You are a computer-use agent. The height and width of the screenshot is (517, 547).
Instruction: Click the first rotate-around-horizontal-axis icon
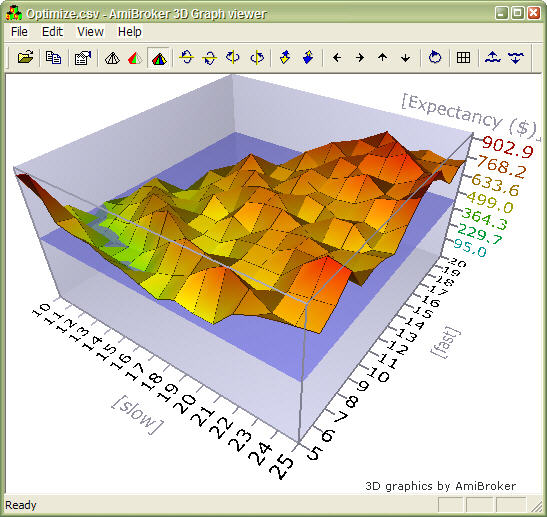(187, 57)
